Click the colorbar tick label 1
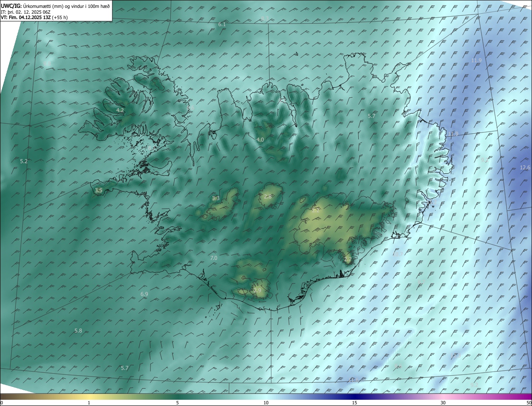The image size is (532, 406). point(89,403)
